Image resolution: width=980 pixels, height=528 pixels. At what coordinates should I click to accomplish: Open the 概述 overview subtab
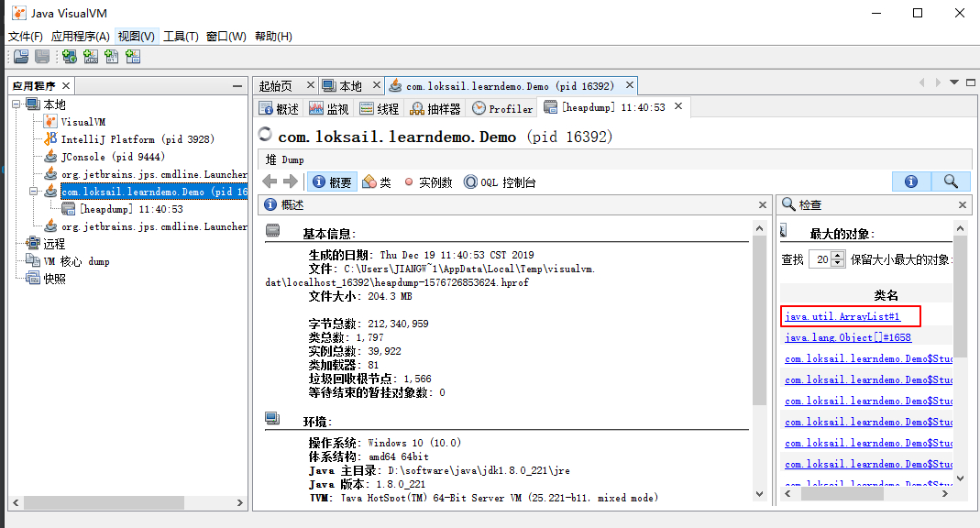point(280,109)
